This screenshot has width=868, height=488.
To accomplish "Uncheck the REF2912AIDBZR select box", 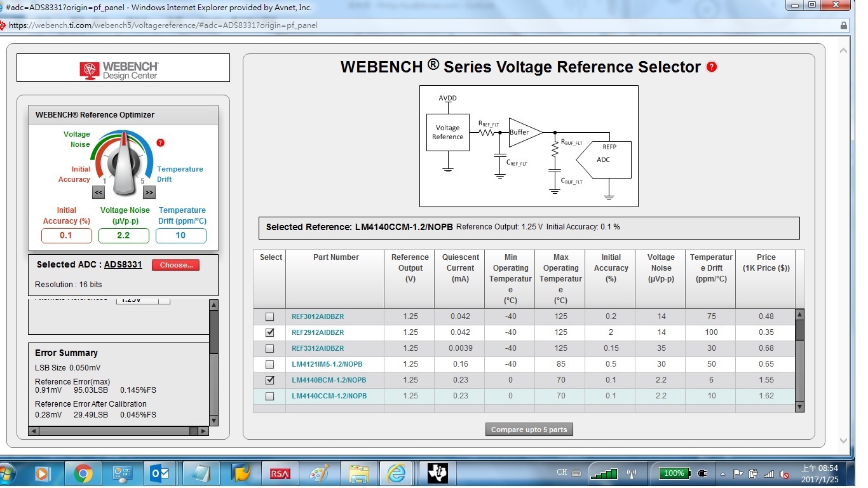I will 270,332.
